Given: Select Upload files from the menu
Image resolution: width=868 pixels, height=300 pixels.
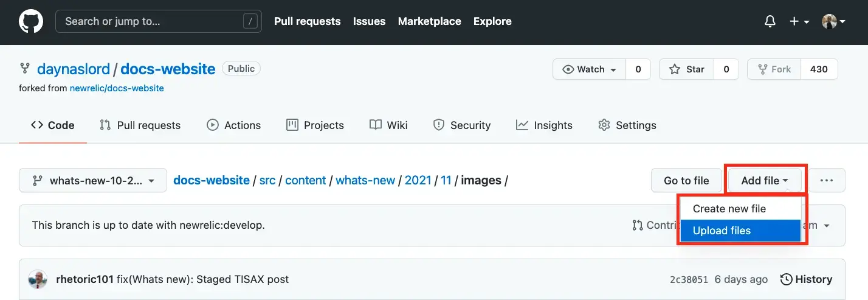Looking at the screenshot, I should coord(722,231).
